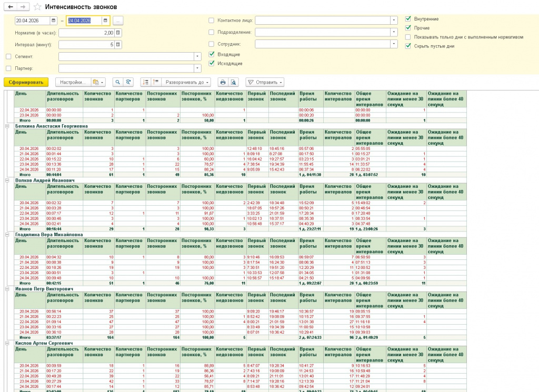Screen dimensions: 539x392
Task: Click the Сформировать button
Action: [x=26, y=82]
